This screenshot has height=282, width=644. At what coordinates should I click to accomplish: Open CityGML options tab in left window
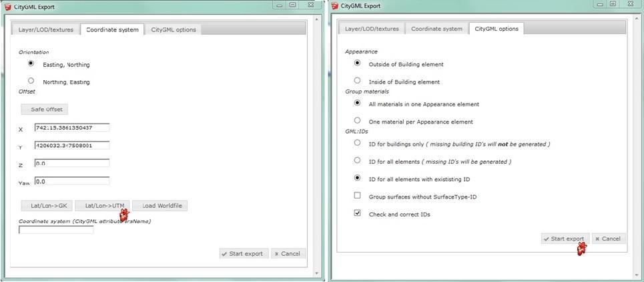click(x=174, y=29)
